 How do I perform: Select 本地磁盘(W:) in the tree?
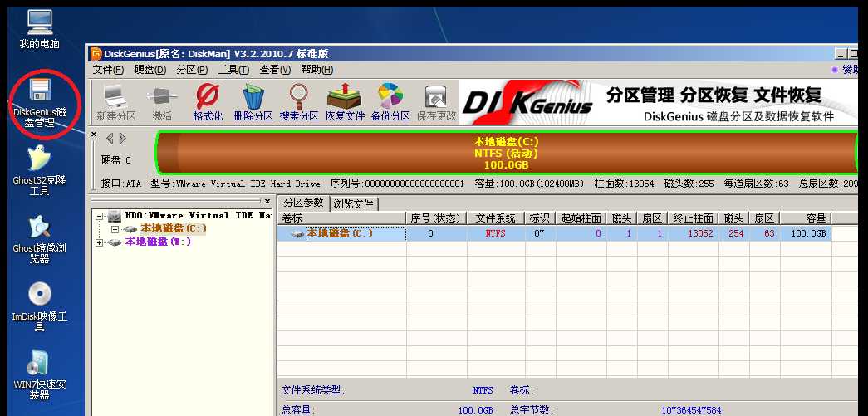click(158, 242)
